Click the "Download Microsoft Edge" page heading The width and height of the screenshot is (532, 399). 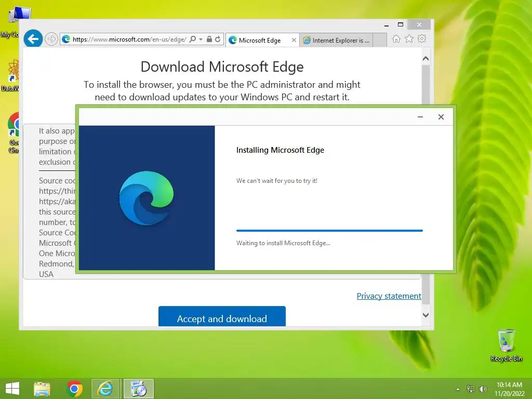[222, 67]
